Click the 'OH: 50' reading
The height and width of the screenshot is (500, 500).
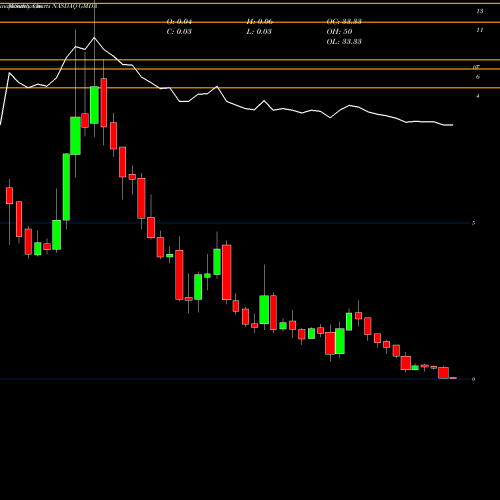click(339, 32)
